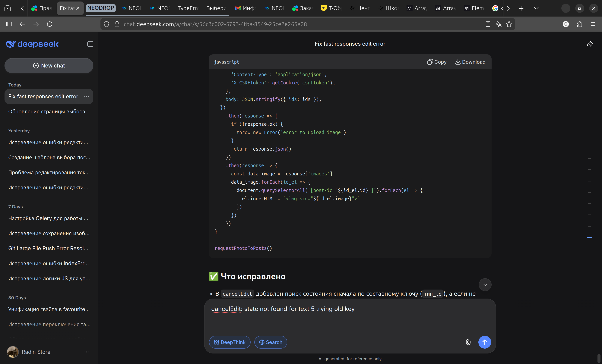Click the share conversation arrow icon
This screenshot has height=364, width=602.
pyautogui.click(x=590, y=44)
